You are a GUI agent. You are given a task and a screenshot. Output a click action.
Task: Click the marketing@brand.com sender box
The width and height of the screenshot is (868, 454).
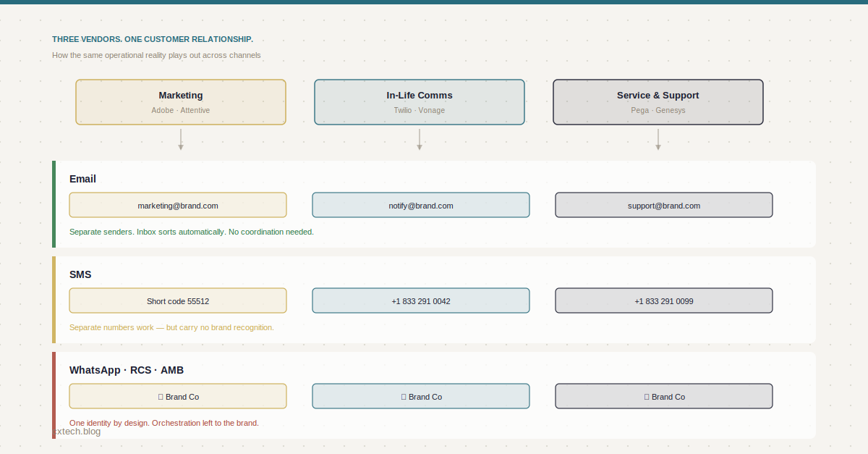pos(178,205)
